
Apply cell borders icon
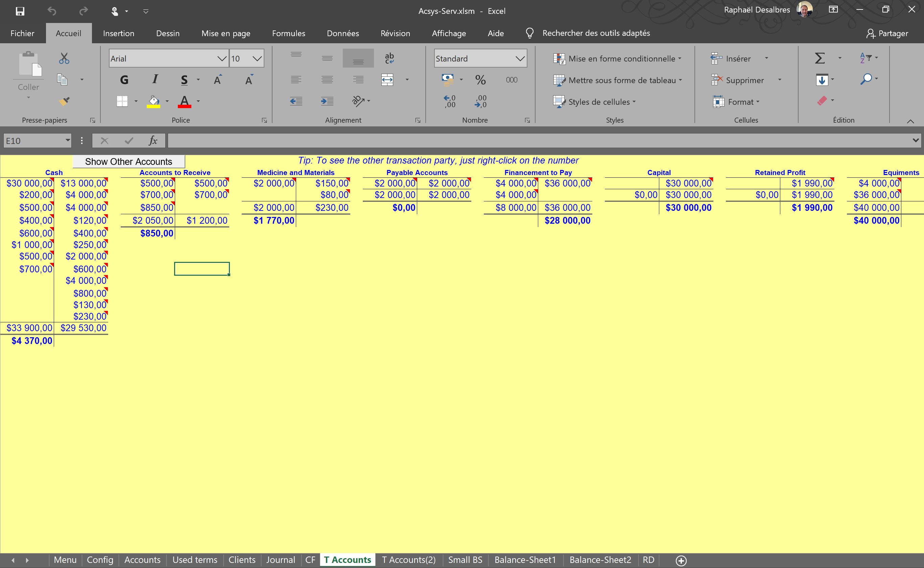click(122, 101)
